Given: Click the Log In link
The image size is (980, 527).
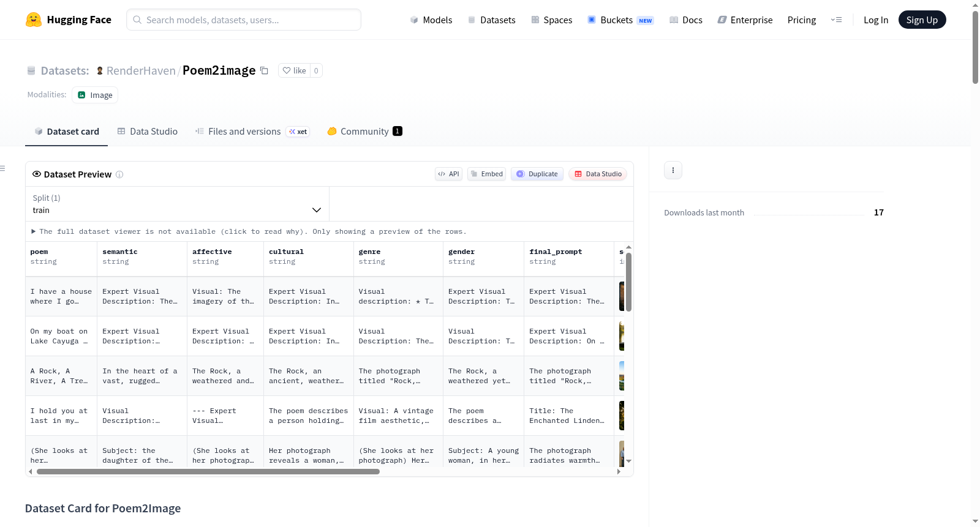Looking at the screenshot, I should (876, 20).
